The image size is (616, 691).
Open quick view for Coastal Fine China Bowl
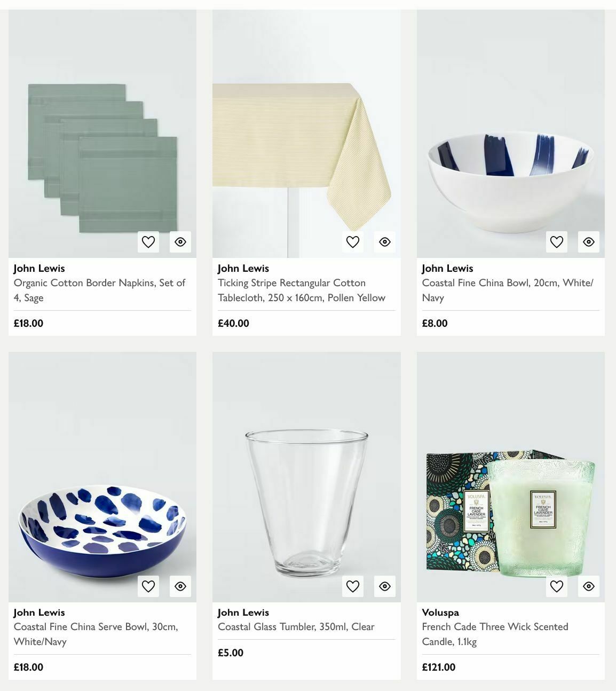pos(588,242)
